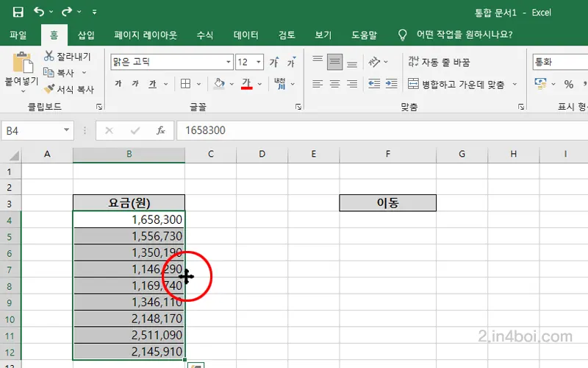This screenshot has height=368, width=588.
Task: Select the 이동 cell
Action: pos(388,203)
